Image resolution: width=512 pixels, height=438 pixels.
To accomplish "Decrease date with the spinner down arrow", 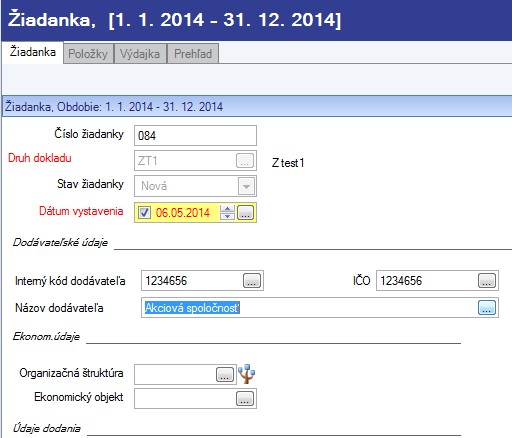I will [227, 216].
